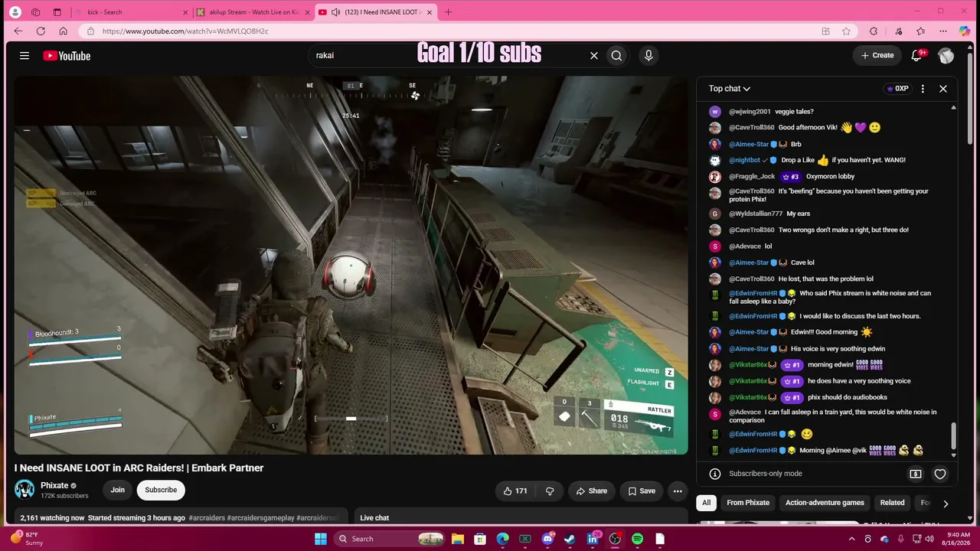Screen dimensions: 980x551
Task: Like the video with the thumbs-up button
Action: coord(514,491)
